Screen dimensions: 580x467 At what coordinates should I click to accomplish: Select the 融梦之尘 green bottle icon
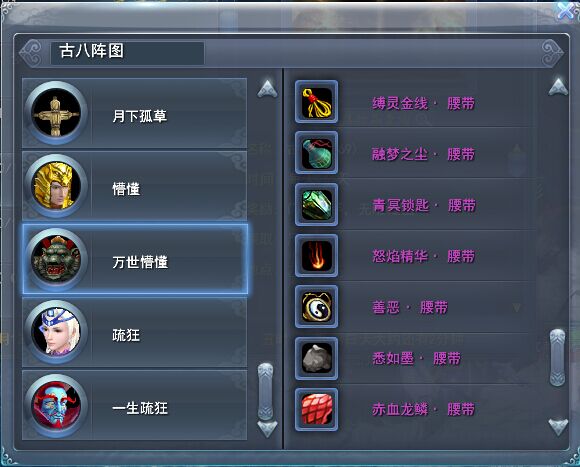pos(316,153)
